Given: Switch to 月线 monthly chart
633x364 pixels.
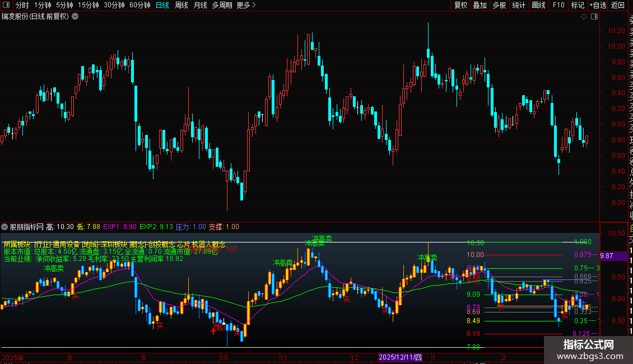Looking at the screenshot, I should [200, 5].
